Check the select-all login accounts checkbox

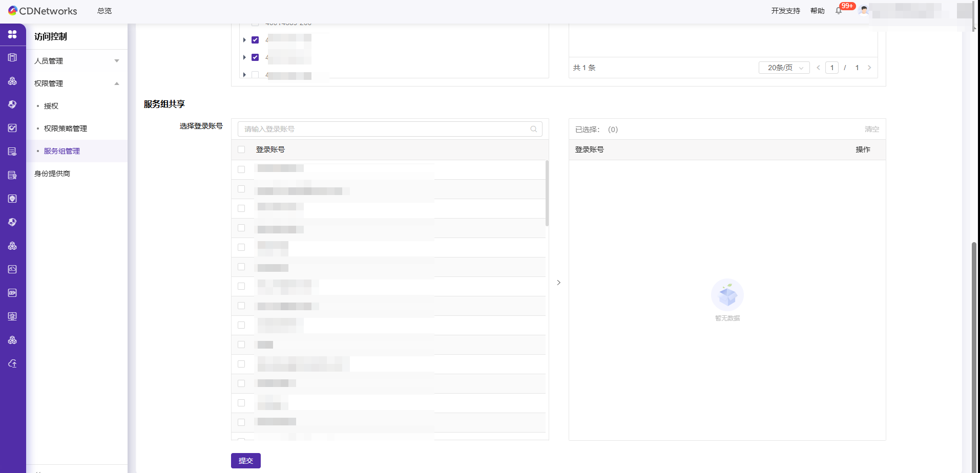241,149
